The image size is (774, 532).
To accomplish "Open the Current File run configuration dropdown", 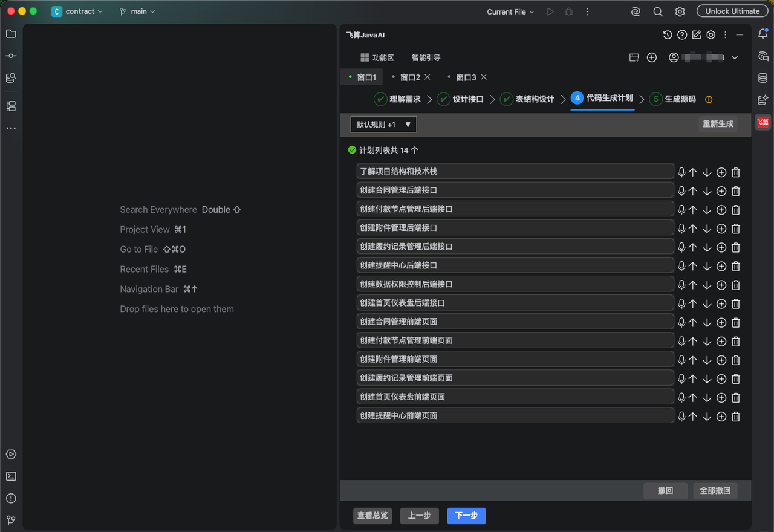I will [x=510, y=11].
